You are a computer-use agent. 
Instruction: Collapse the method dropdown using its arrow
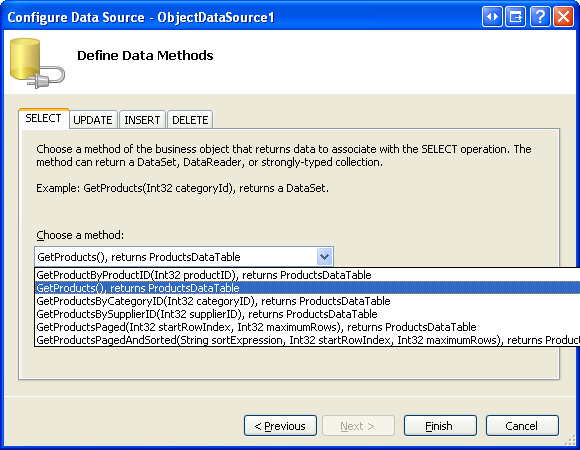pos(324,257)
